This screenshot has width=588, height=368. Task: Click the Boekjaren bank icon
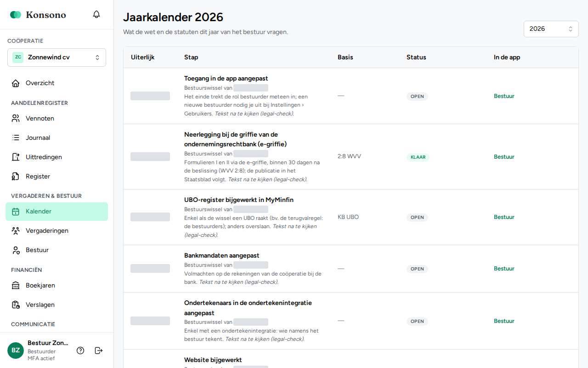click(x=16, y=286)
